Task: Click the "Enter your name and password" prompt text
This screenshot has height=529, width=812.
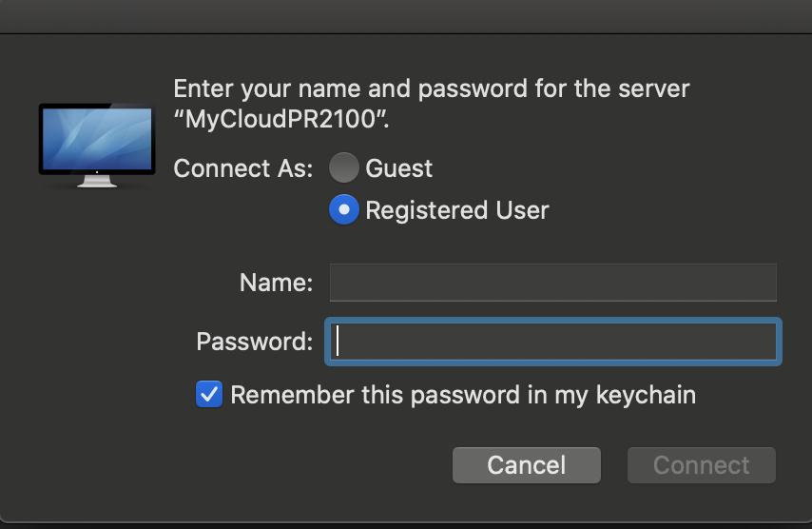Action: (431, 89)
